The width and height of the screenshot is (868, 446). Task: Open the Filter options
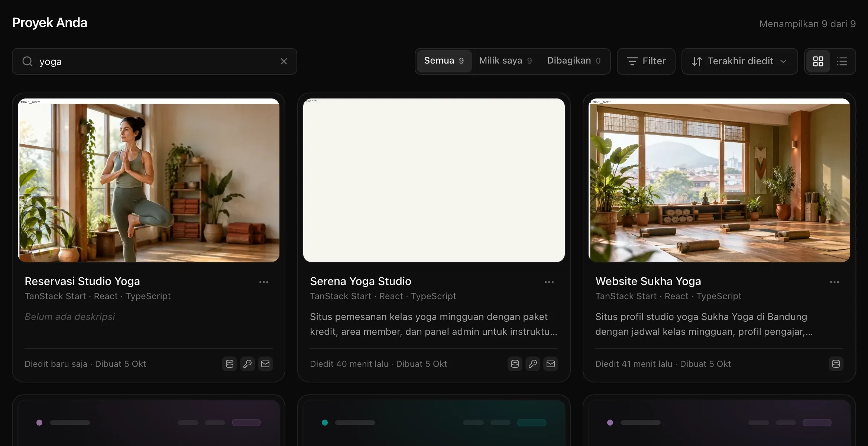646,61
